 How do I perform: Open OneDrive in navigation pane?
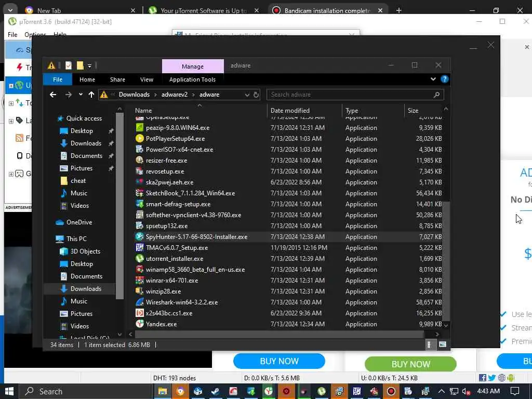coord(79,222)
